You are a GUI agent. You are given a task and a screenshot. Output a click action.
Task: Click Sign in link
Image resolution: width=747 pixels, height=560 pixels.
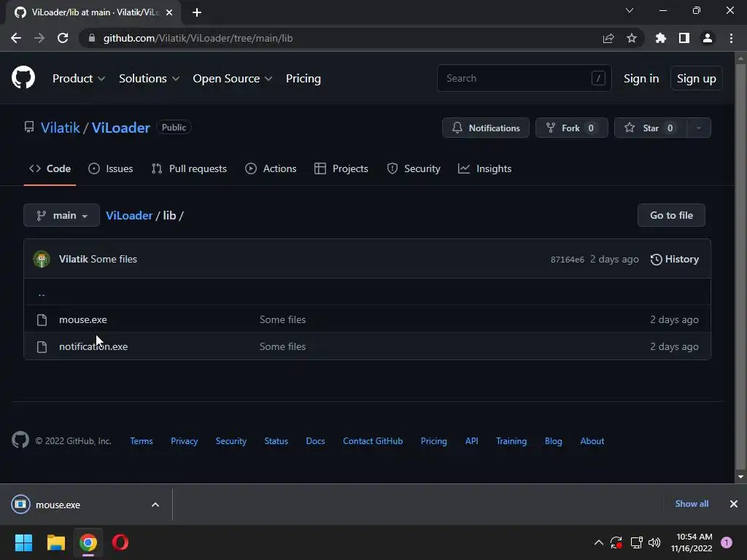641,79
